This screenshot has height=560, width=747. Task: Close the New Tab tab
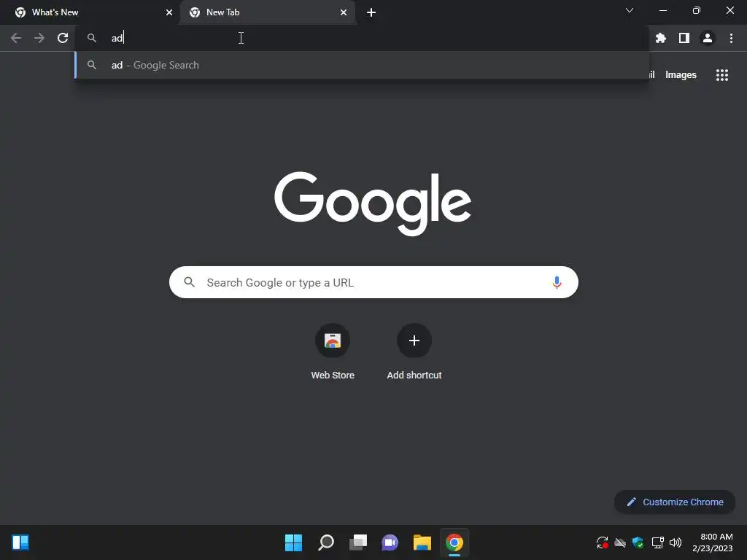344,12
